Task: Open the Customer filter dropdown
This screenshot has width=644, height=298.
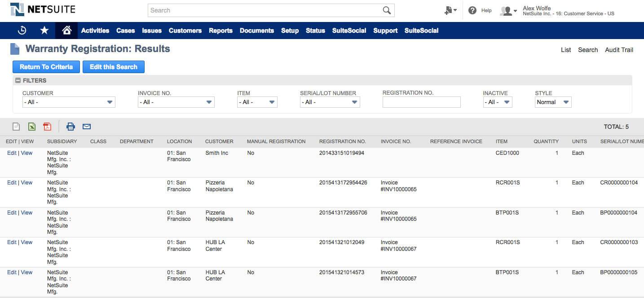Action: pyautogui.click(x=69, y=102)
